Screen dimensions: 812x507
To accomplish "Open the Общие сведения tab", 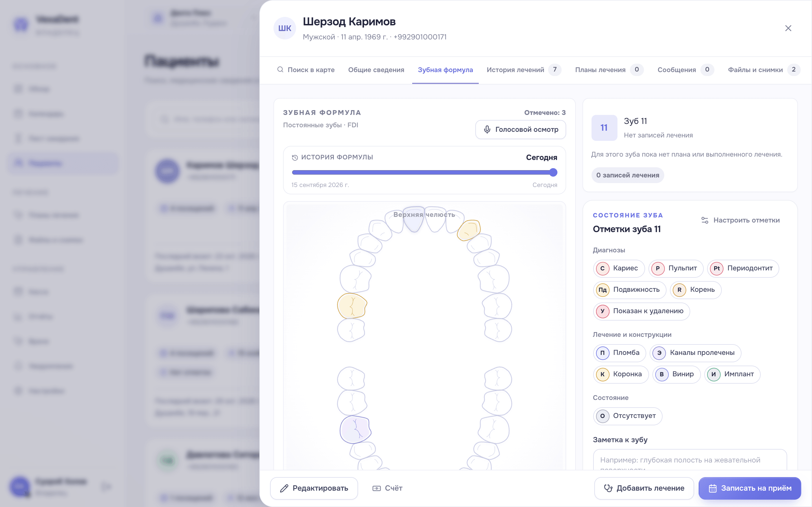I will point(376,70).
